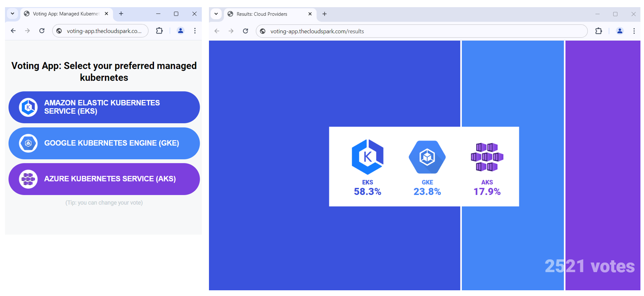Click the EKS logo icon on the vote button
This screenshot has width=644, height=296.
[x=28, y=107]
